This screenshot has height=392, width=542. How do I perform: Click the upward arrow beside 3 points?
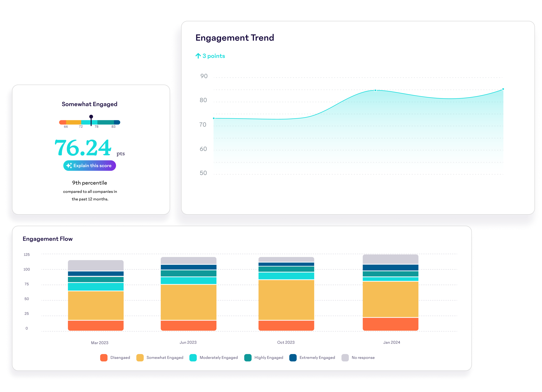coord(198,56)
